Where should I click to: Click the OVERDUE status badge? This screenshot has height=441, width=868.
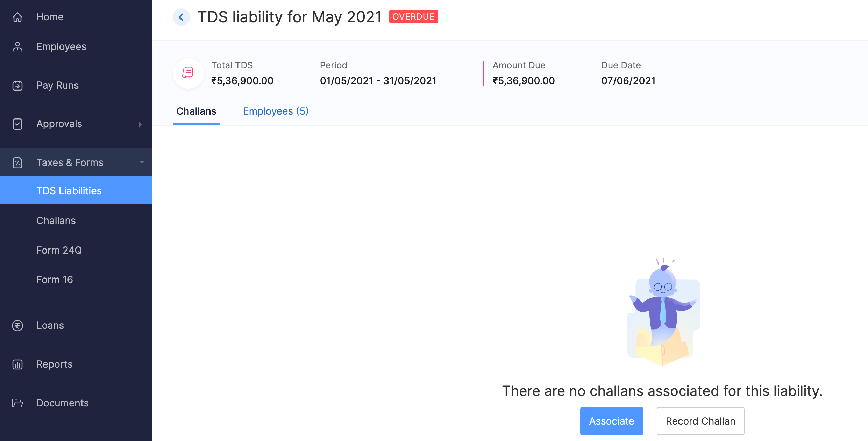[x=413, y=16]
